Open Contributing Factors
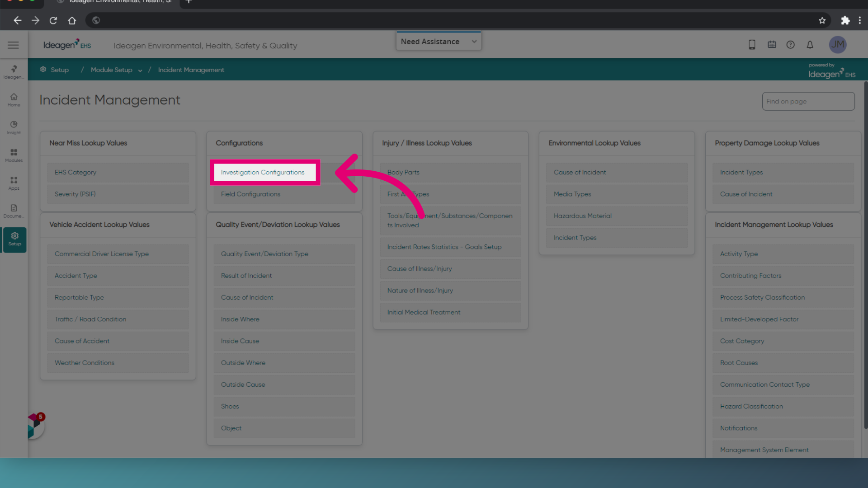This screenshot has width=868, height=488. tap(783, 276)
